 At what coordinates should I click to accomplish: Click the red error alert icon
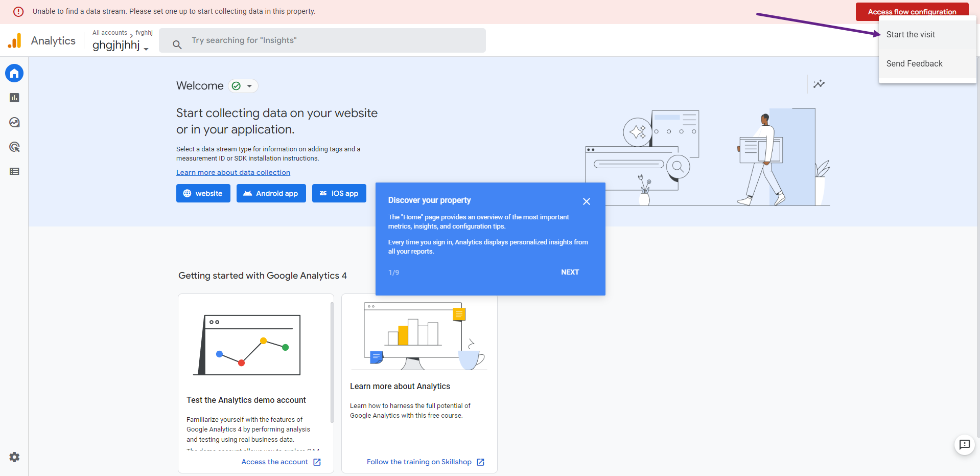click(x=18, y=11)
